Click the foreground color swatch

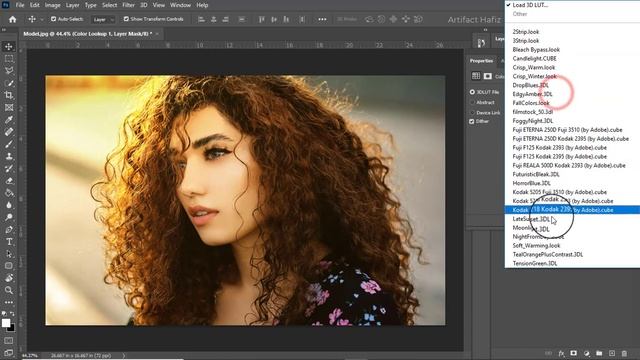point(6,323)
